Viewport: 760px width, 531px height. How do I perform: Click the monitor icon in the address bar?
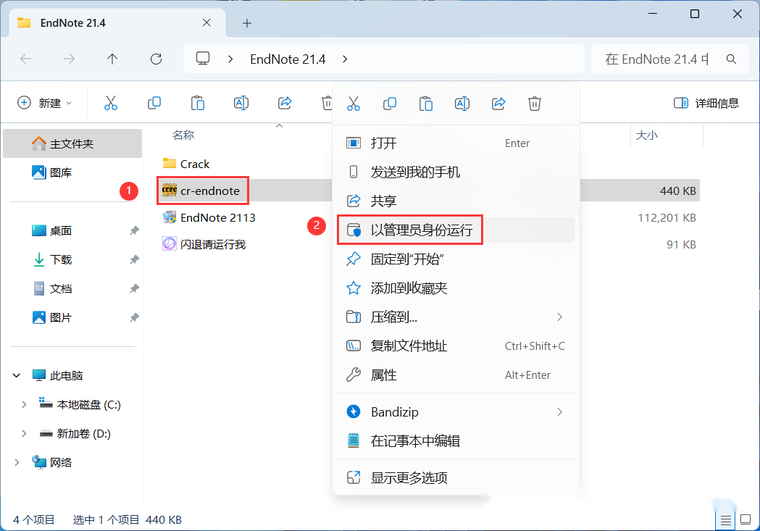(x=203, y=59)
